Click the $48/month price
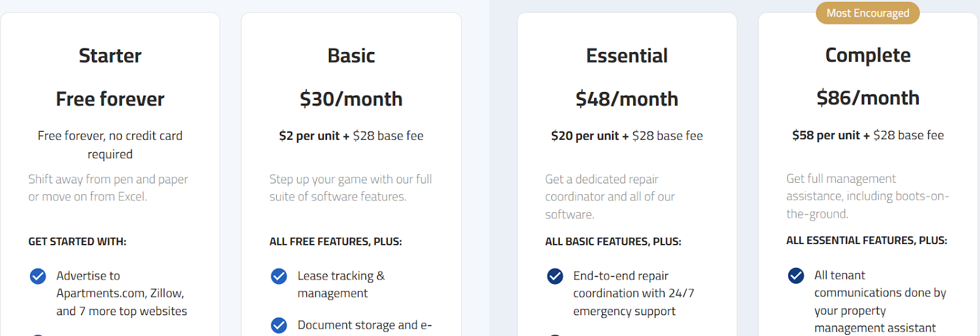Screen dimensions: 980x336 click(627, 99)
